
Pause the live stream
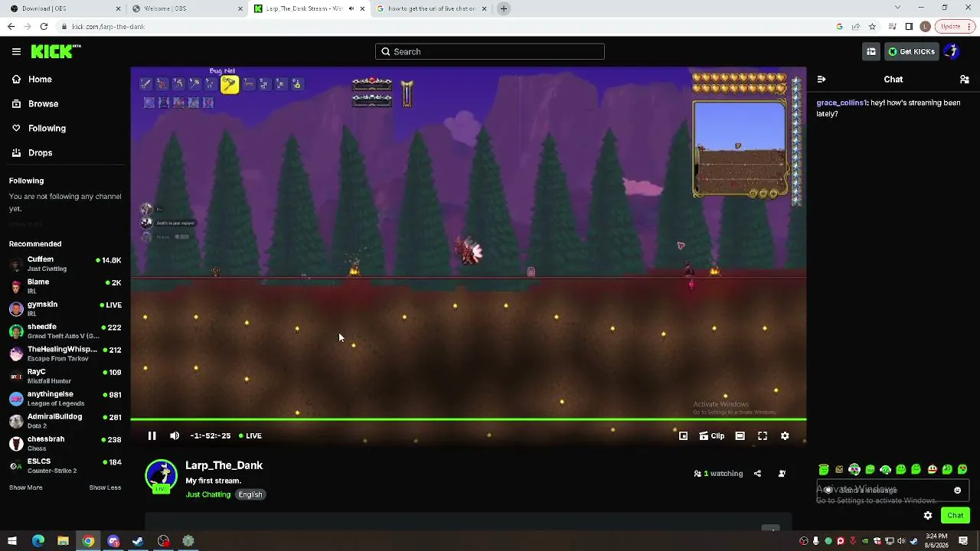152,435
